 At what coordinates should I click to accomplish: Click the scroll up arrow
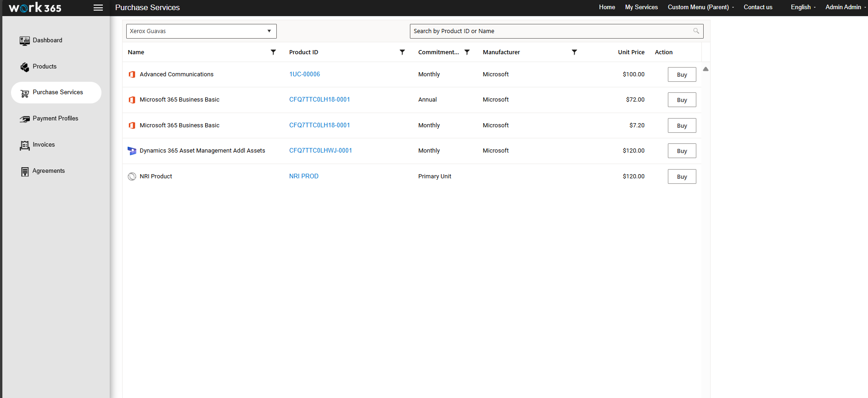[706, 69]
